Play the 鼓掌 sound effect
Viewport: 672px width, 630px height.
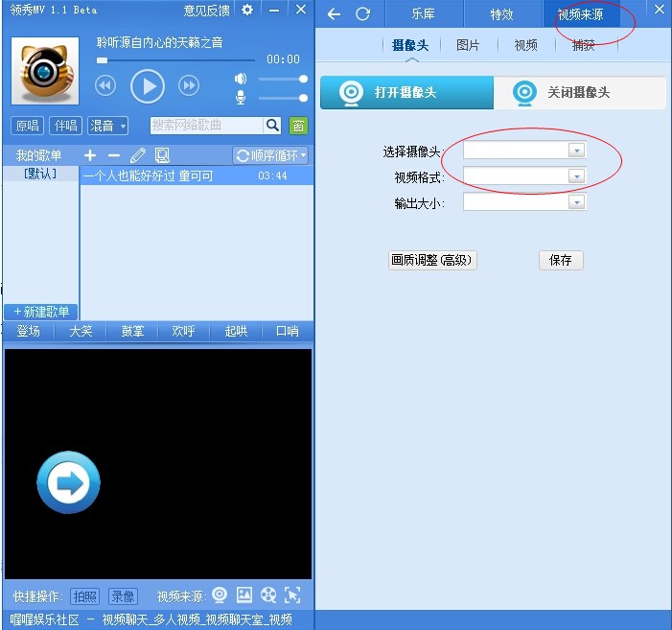pyautogui.click(x=132, y=331)
